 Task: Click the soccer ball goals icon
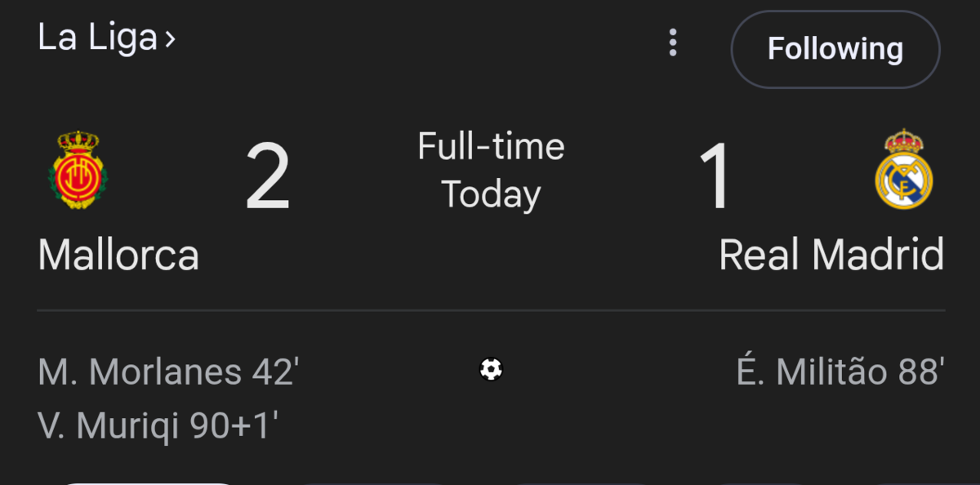click(x=491, y=370)
